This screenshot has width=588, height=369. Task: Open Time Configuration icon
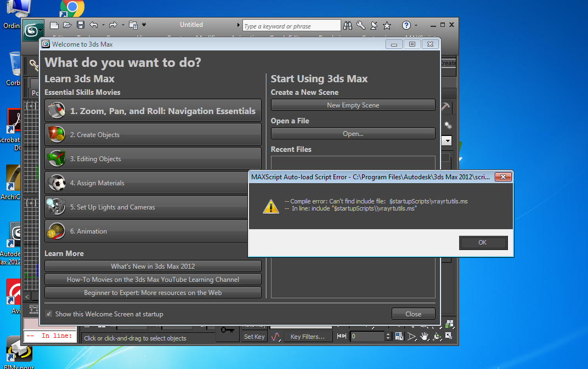click(399, 336)
